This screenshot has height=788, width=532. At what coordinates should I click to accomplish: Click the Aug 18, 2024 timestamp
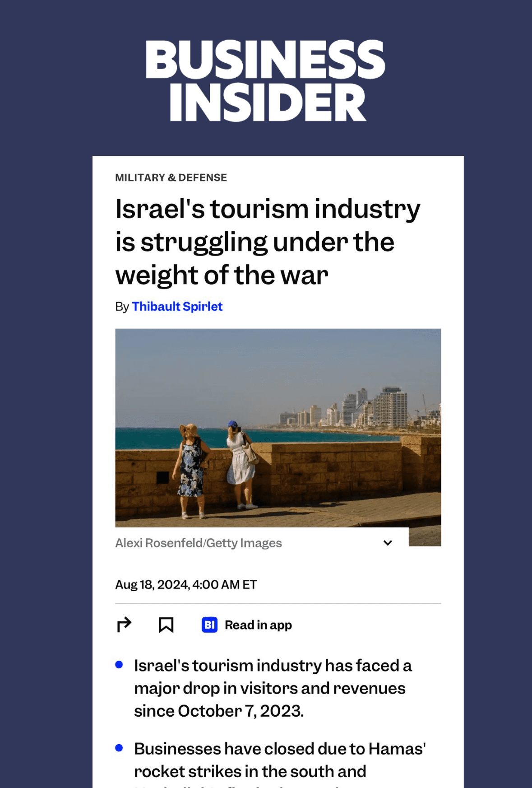click(186, 585)
